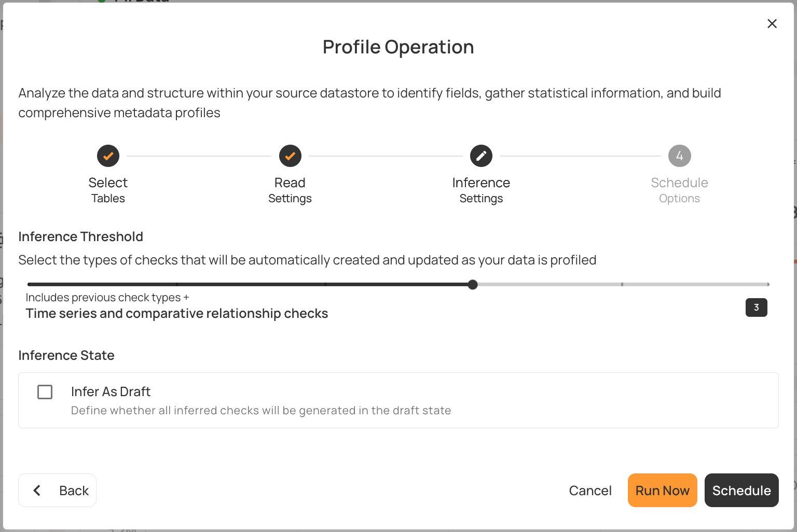Screen dimensions: 797x532
Task: Open the Select Tables step label
Action: [108, 190]
